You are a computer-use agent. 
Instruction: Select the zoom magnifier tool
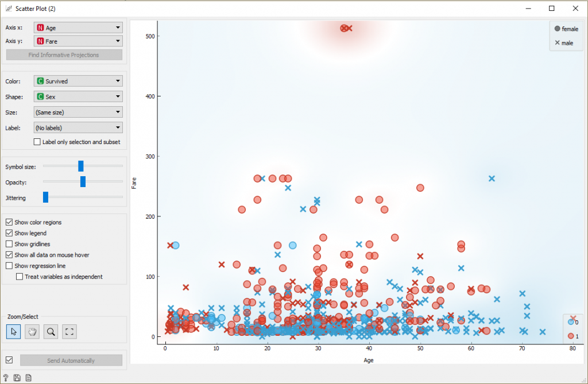[51, 331]
